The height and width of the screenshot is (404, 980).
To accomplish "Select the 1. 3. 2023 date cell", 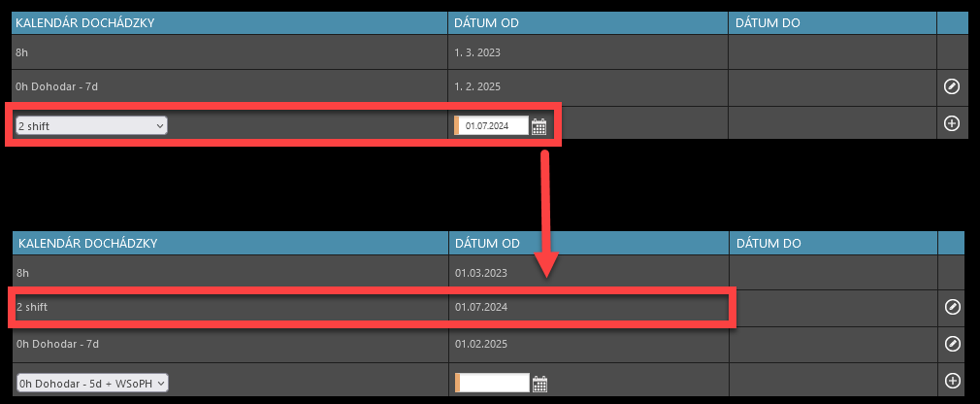I will [479, 51].
